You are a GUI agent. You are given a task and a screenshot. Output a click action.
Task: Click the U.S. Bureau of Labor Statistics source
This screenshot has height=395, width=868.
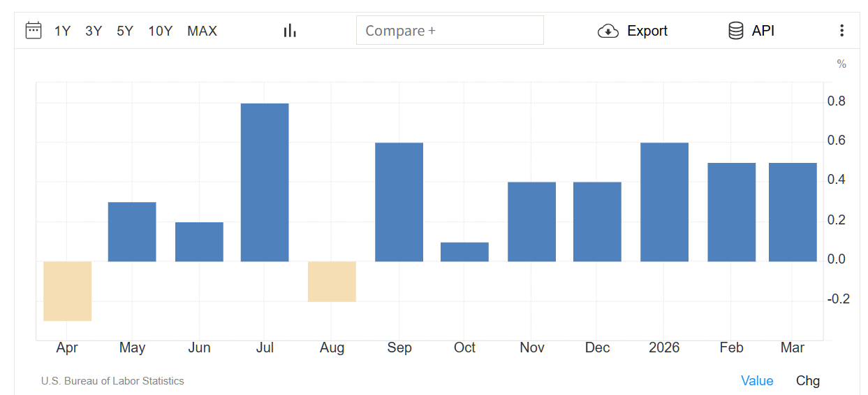(112, 381)
